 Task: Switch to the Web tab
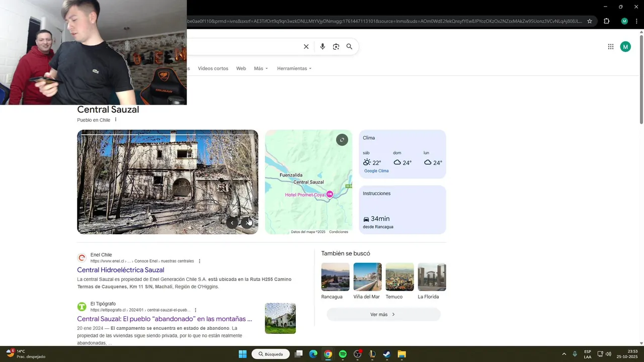point(241,68)
